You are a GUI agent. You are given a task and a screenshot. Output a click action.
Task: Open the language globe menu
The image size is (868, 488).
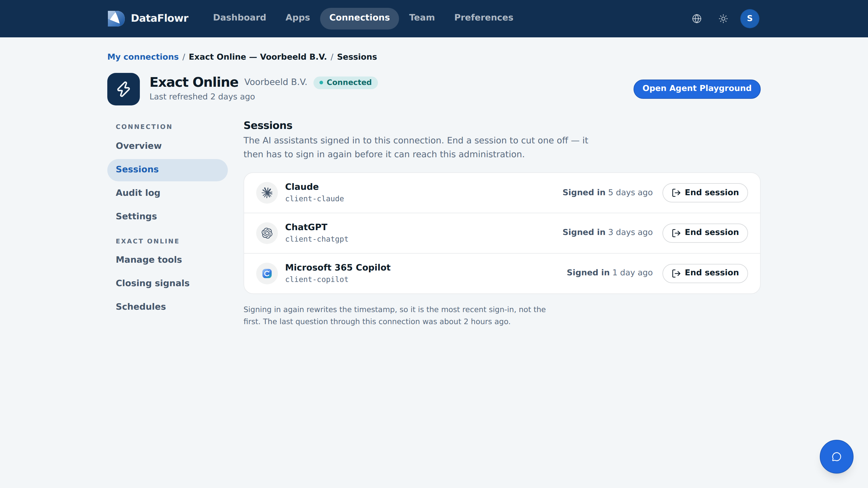(x=697, y=18)
